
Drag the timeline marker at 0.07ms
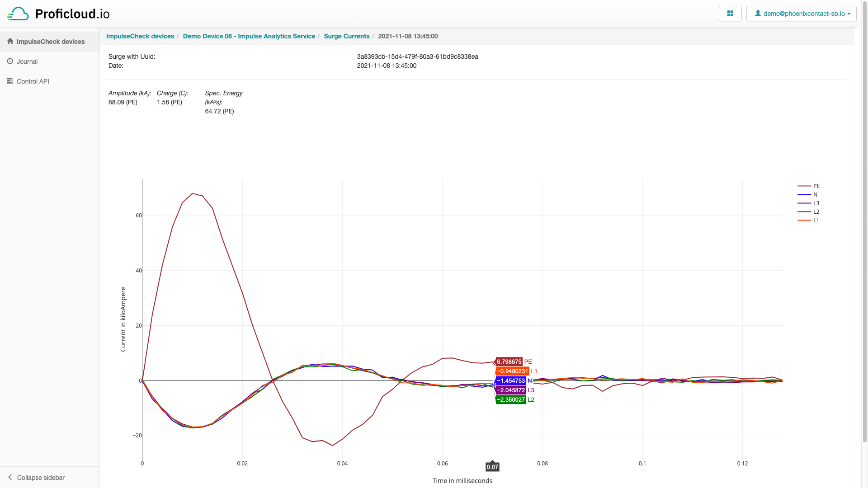click(x=492, y=467)
